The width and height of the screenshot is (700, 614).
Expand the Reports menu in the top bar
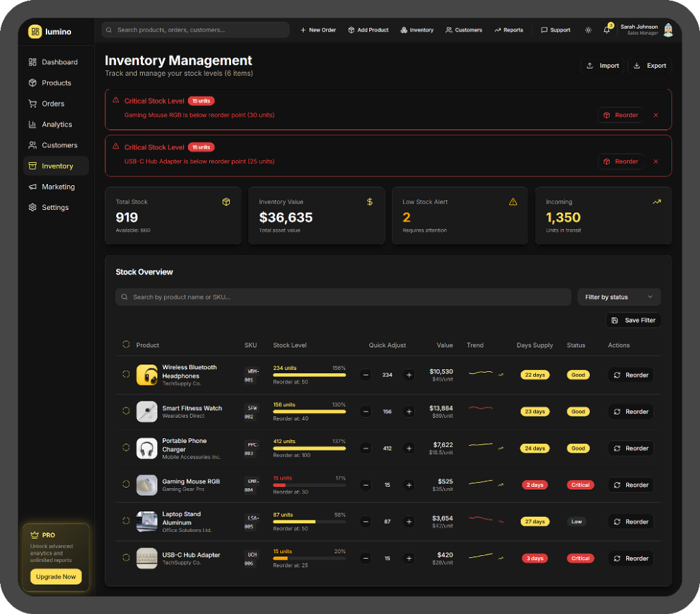pyautogui.click(x=509, y=29)
